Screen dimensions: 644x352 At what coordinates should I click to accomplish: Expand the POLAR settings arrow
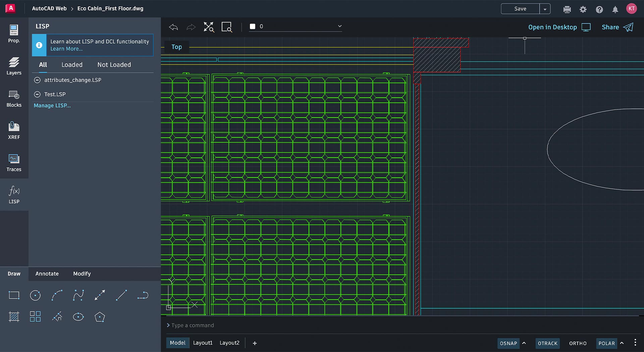tap(622, 343)
